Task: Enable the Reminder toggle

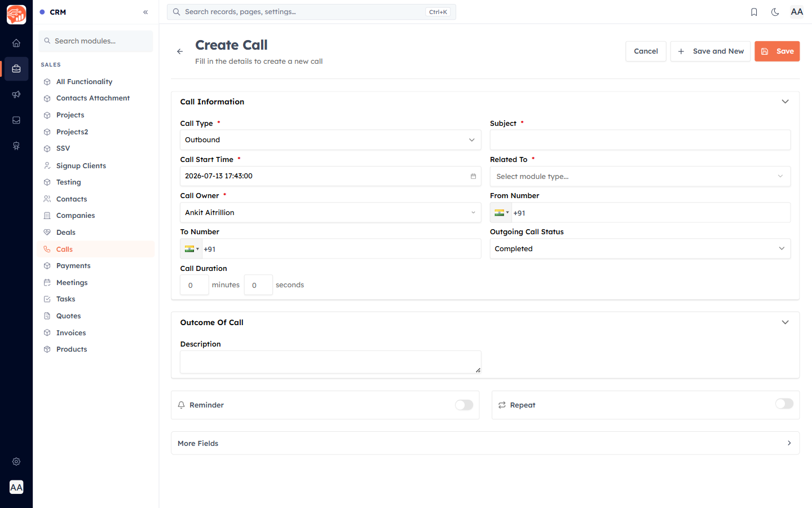Action: click(464, 405)
